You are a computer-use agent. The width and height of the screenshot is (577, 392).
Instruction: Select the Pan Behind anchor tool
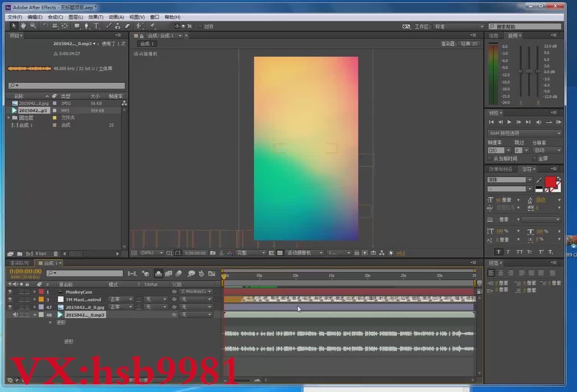click(x=65, y=26)
